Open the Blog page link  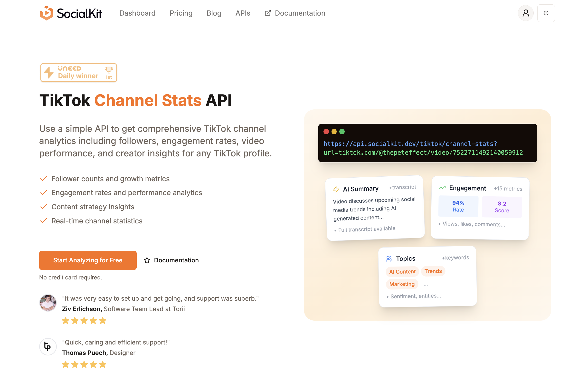(214, 13)
